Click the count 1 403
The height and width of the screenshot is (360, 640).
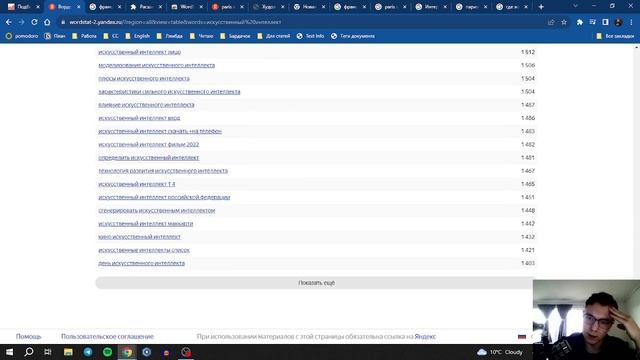click(528, 263)
